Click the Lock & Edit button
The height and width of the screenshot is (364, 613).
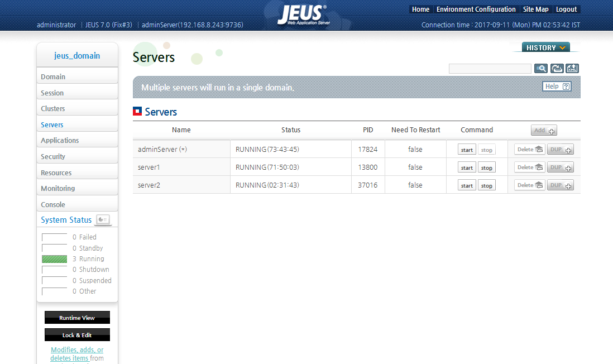(x=77, y=334)
